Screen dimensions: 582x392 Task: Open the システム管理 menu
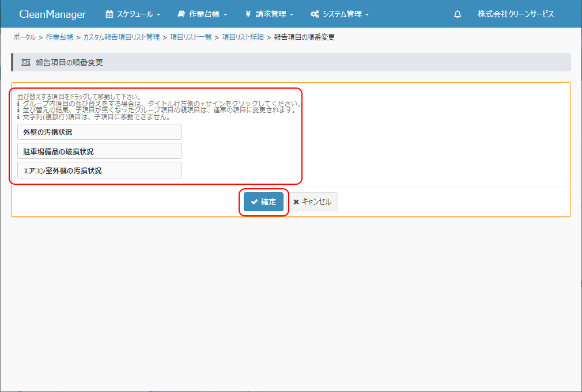coord(339,14)
